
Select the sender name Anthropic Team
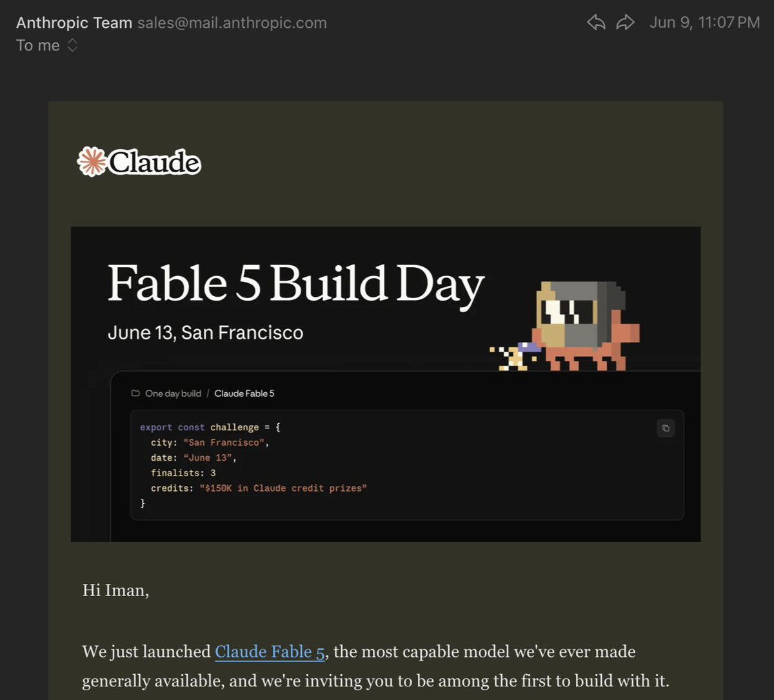click(x=74, y=23)
